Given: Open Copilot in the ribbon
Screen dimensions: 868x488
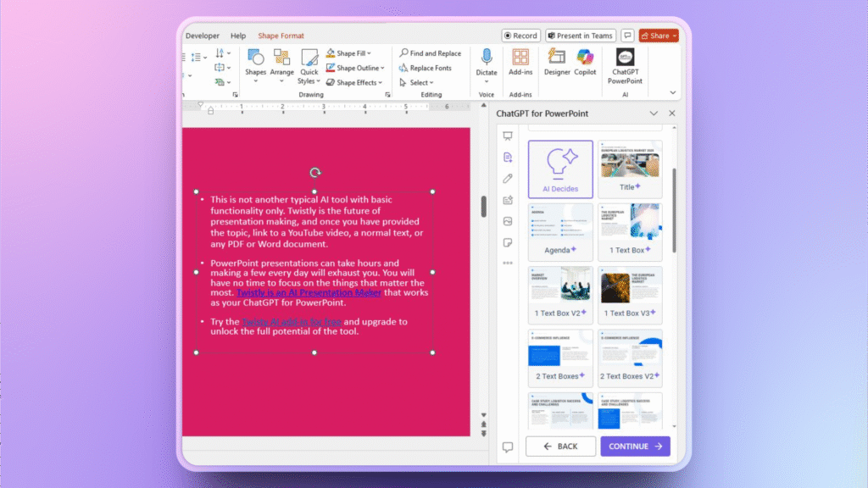Looking at the screenshot, I should point(585,64).
